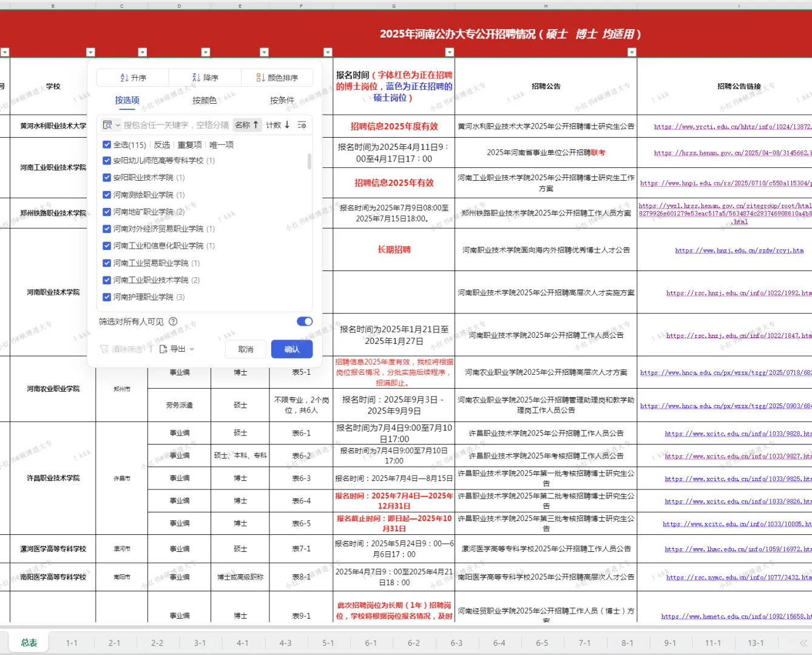Image resolution: width=812 pixels, height=655 pixels.
Task: Click 反选 to invert selection
Action: 162,144
